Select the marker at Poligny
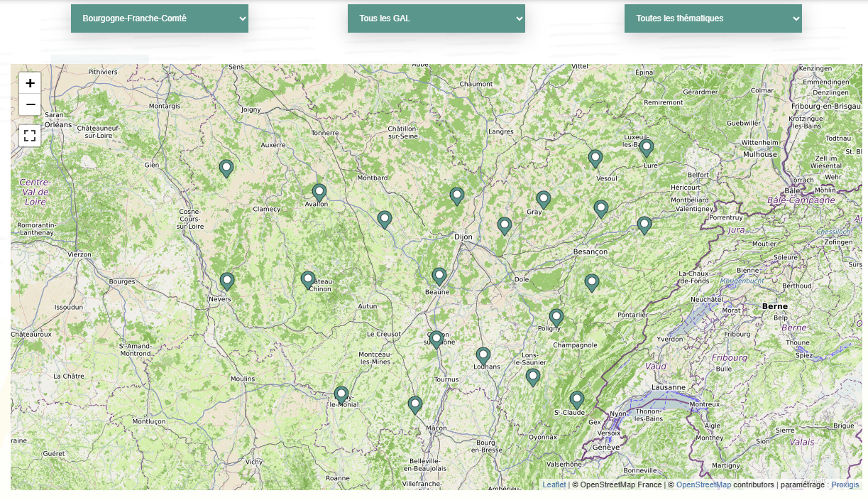The image size is (868, 498). pyautogui.click(x=556, y=317)
